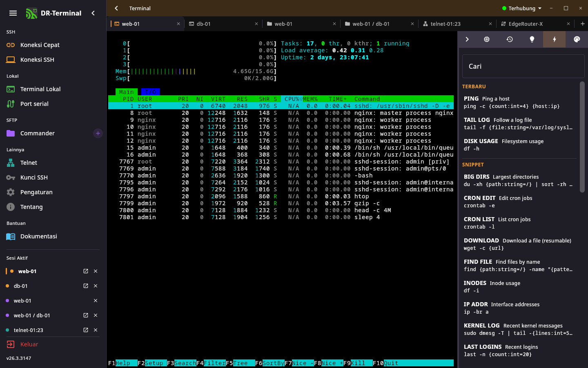Choose the CRON LIST snippet
Screen dimensions: 588x368
click(519, 223)
